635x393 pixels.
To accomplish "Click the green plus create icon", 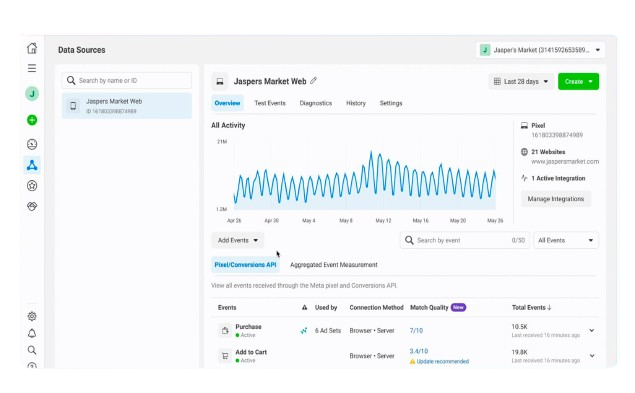I will [x=32, y=120].
